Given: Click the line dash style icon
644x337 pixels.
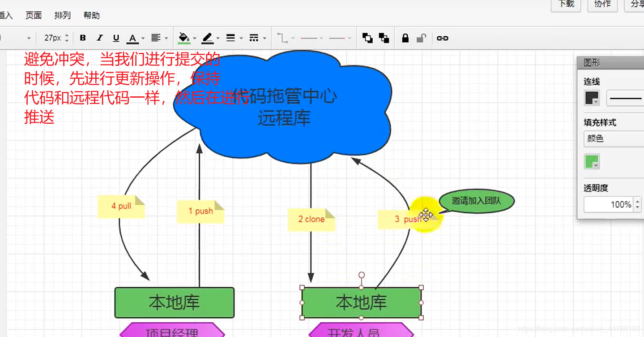Looking at the screenshot, I should click(254, 38).
